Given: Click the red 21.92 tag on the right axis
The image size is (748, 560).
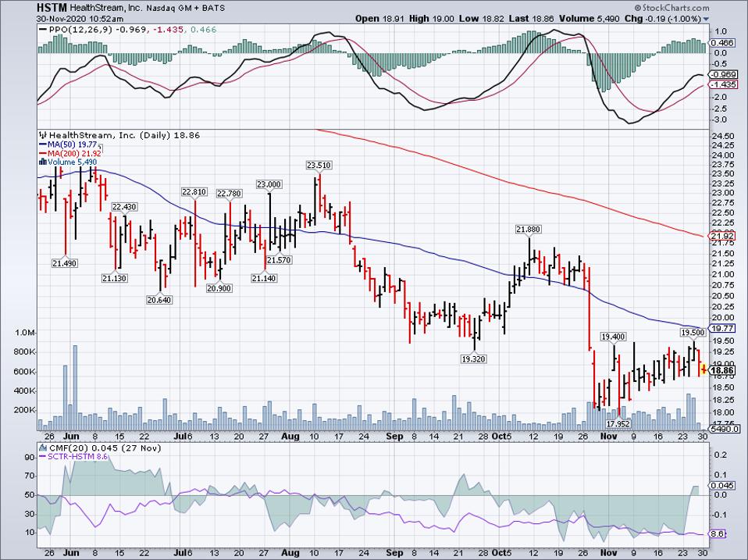Looking at the screenshot, I should pyautogui.click(x=722, y=236).
